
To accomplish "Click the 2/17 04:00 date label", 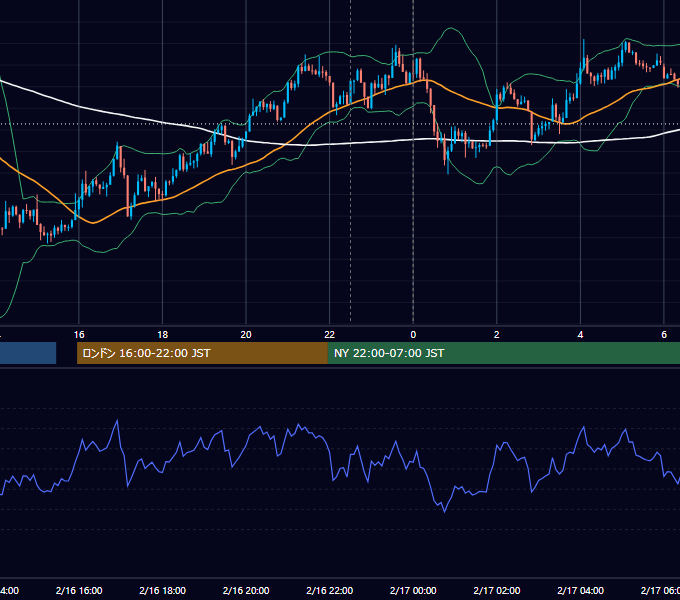I will 580,590.
